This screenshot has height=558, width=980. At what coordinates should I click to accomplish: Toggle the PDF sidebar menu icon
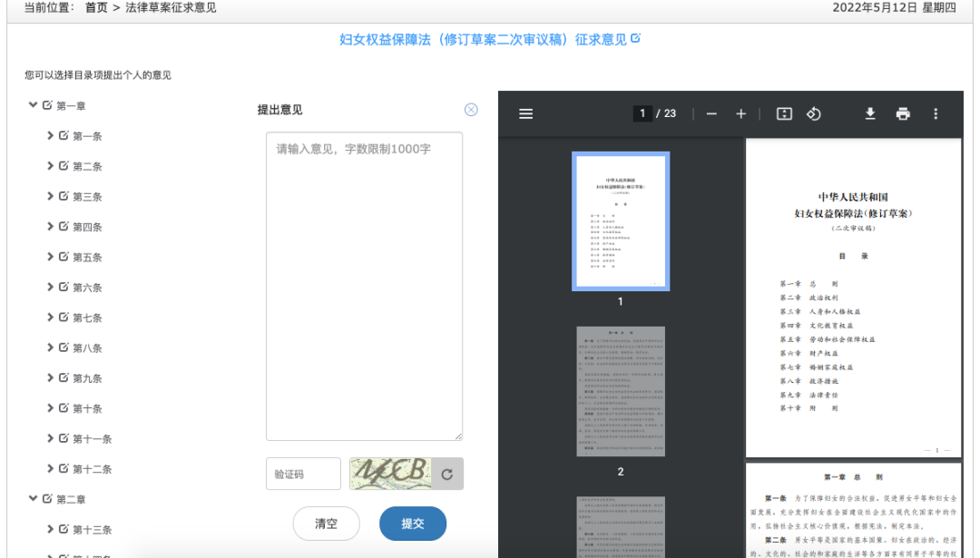click(x=525, y=113)
